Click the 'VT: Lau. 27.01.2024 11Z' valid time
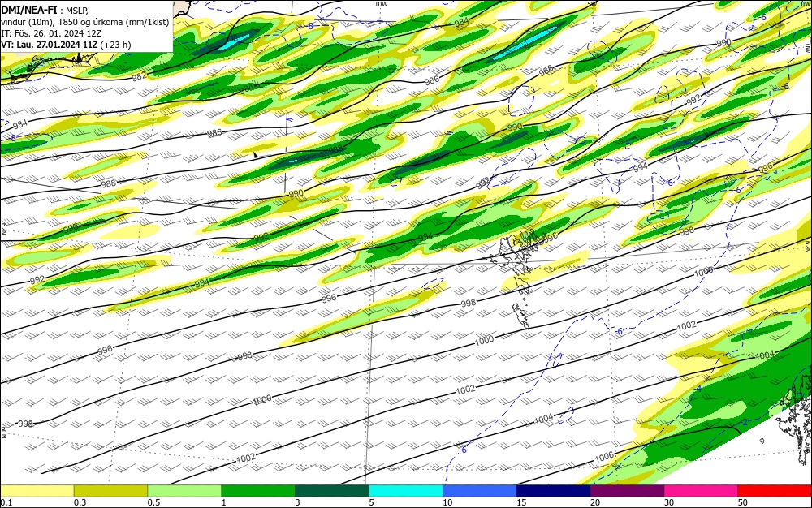The image size is (812, 508). (x=50, y=45)
